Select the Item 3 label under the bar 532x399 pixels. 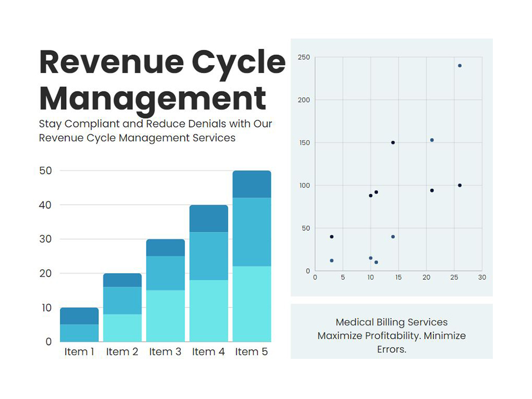point(165,352)
